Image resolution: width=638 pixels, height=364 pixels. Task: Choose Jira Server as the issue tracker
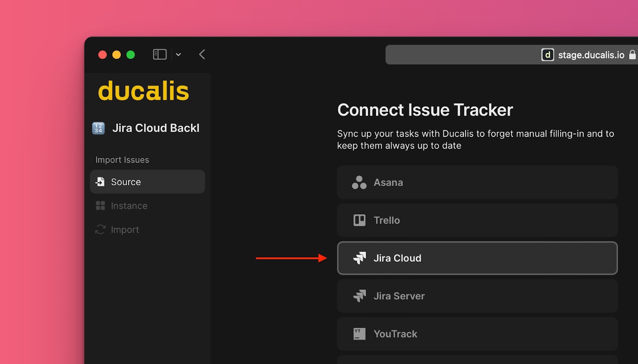pos(477,296)
